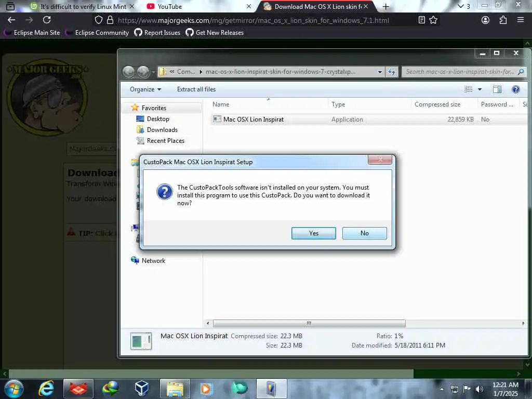Open Desktop in the navigation pane
This screenshot has width=532, height=399.
coord(158,119)
